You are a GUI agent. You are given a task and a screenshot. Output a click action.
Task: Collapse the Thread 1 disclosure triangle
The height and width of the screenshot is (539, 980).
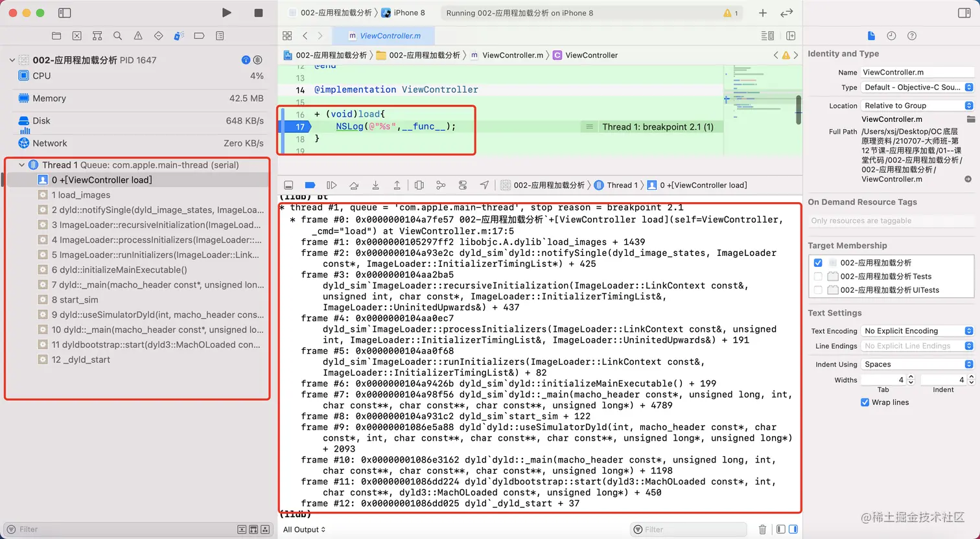[21, 165]
